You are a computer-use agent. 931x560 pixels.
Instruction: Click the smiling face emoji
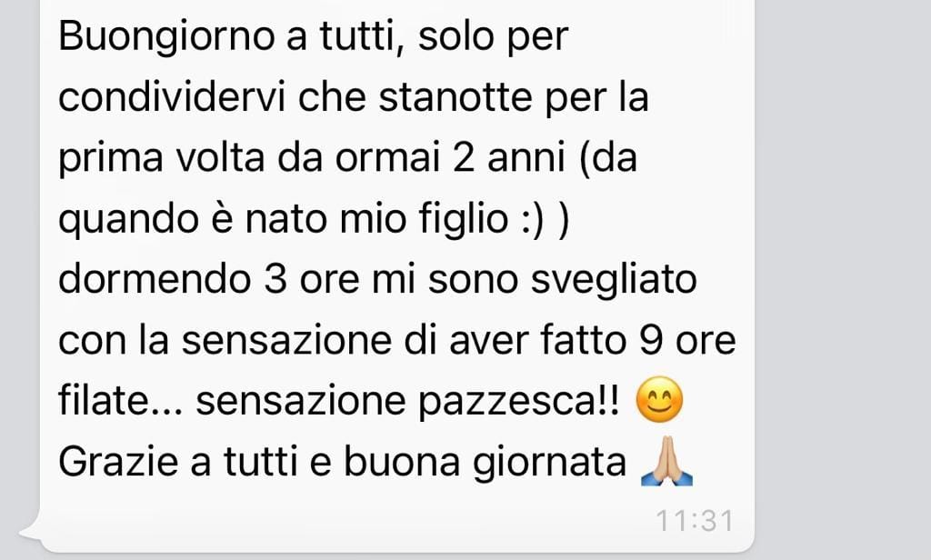click(x=659, y=400)
